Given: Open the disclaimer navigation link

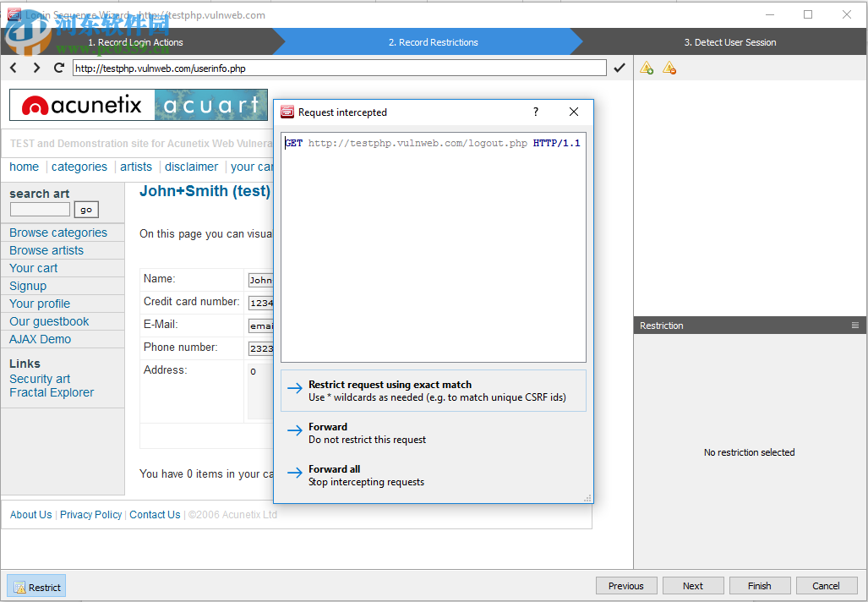Looking at the screenshot, I should point(192,167).
